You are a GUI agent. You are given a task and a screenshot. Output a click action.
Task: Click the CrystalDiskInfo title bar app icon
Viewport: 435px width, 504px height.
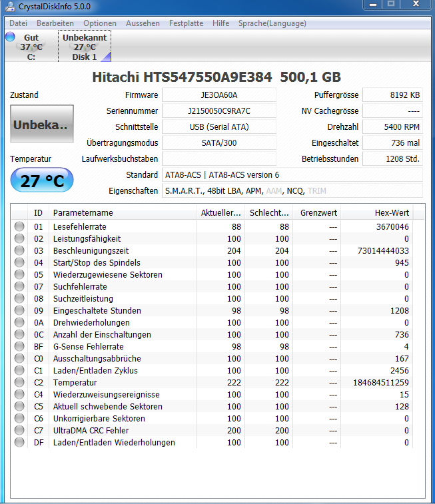[9, 6]
